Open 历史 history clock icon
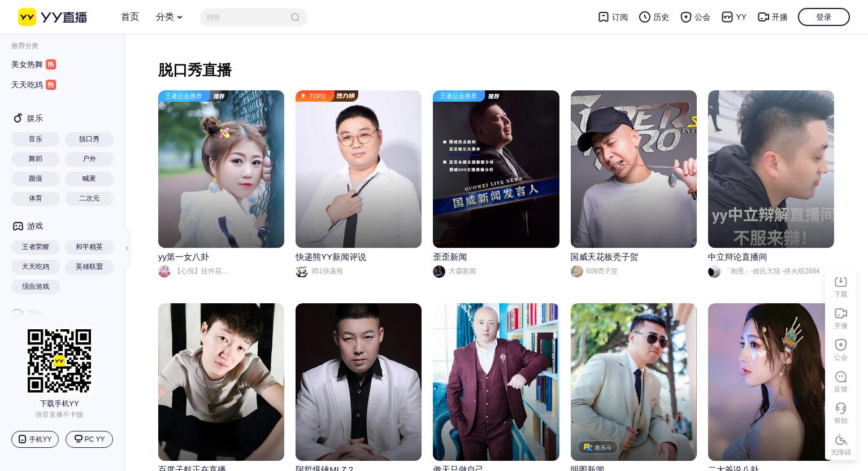 pyautogui.click(x=645, y=17)
